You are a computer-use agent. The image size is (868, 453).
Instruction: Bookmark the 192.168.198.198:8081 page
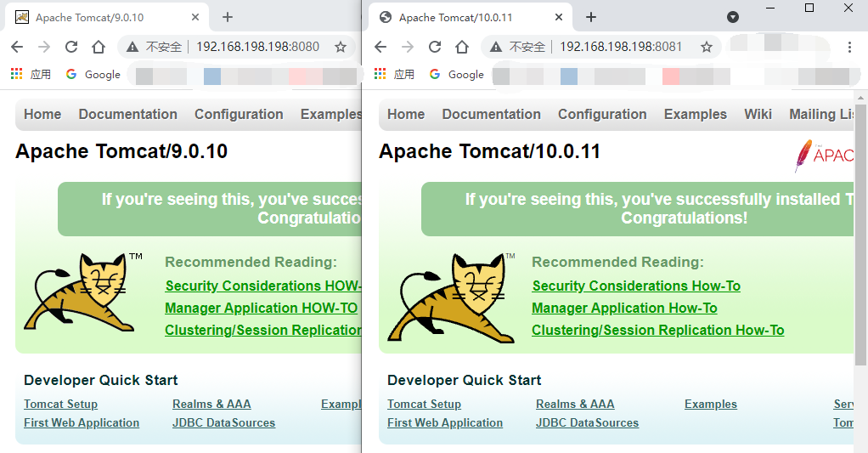[x=707, y=47]
